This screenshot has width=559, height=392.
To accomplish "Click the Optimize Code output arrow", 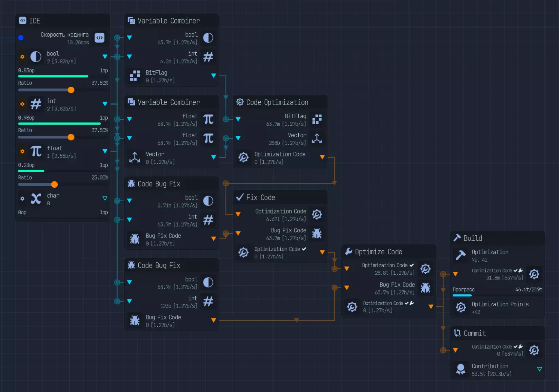I will pos(431,307).
